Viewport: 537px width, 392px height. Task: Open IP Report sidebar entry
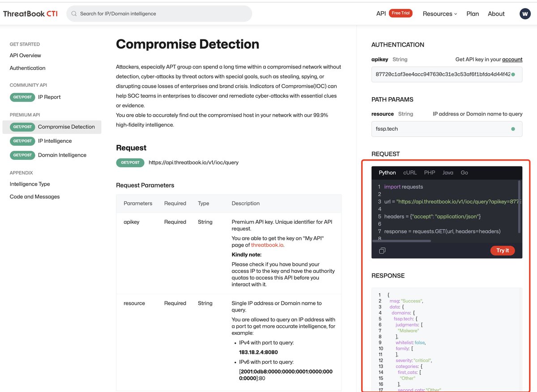[49, 97]
